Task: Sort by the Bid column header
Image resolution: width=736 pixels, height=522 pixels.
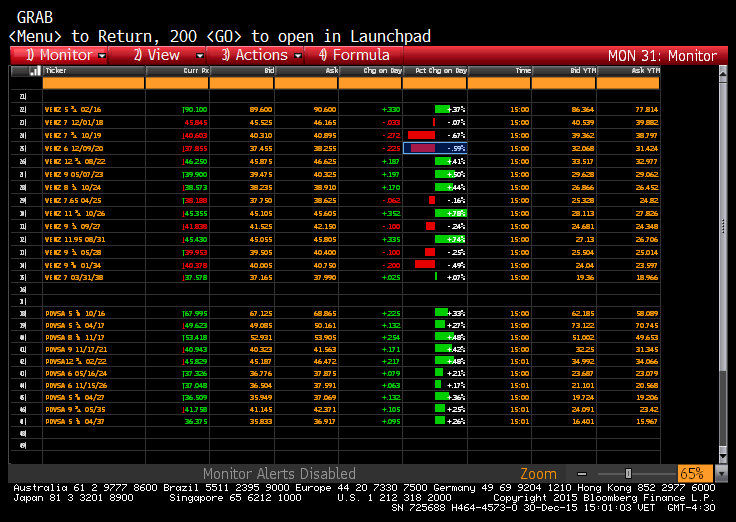Action: [242, 71]
